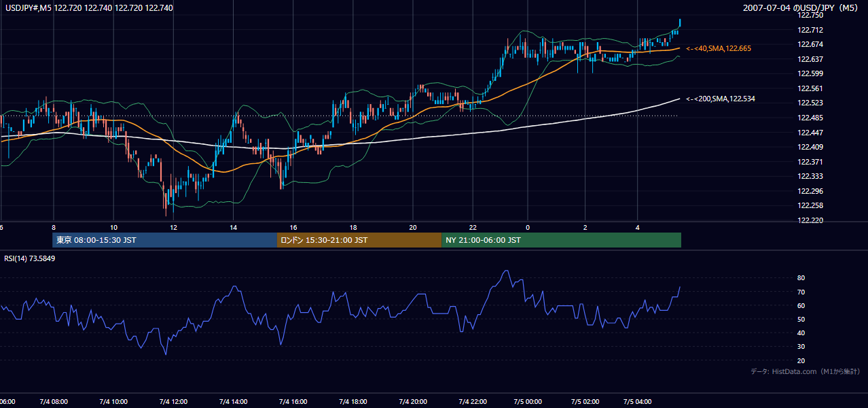868x408 pixels.
Task: Click the hour 12 tick under price chart
Action: (x=173, y=227)
